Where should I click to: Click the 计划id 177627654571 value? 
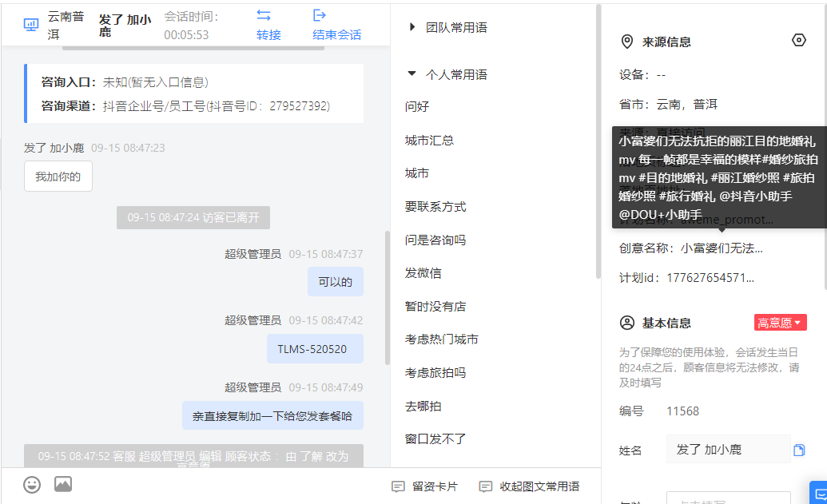(710, 278)
